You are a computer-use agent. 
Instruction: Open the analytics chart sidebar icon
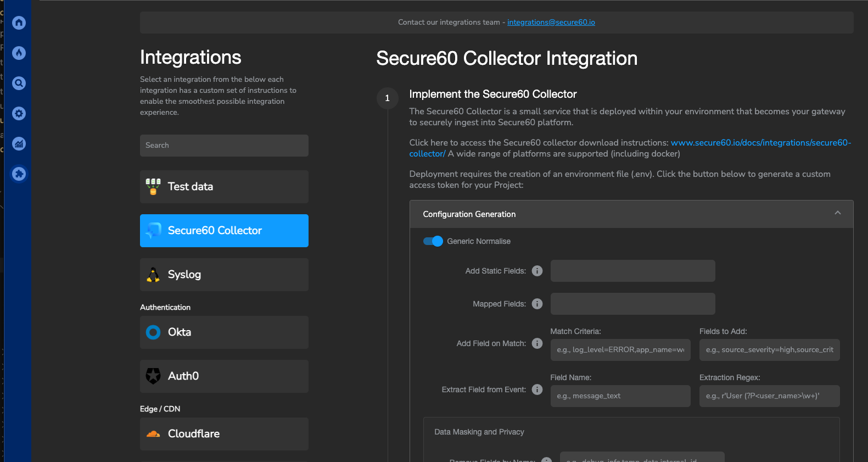pyautogui.click(x=19, y=143)
